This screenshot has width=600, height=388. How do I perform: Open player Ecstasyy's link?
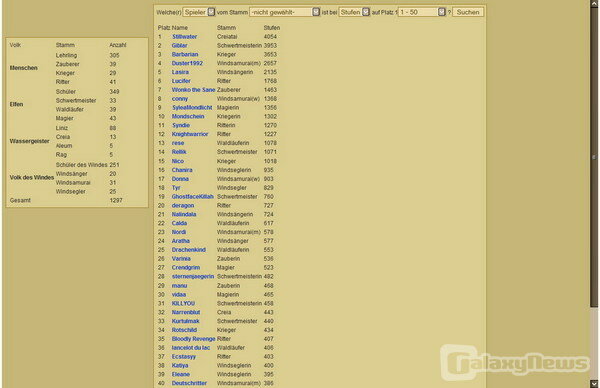(184, 356)
